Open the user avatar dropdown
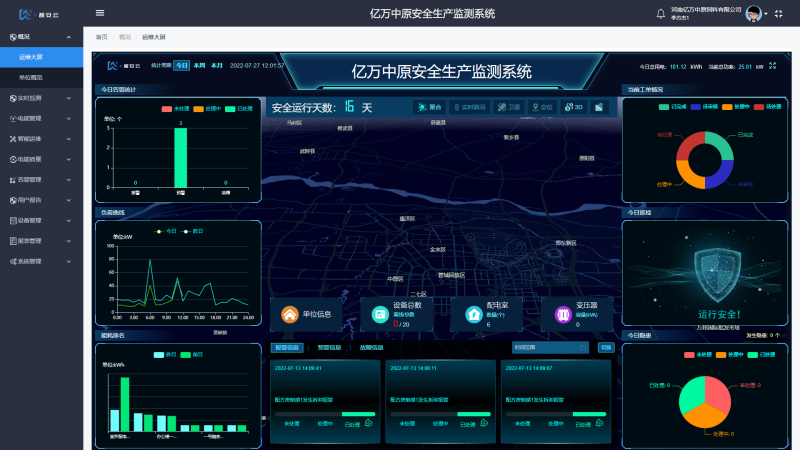Viewport: 800px width, 450px height. coord(757,13)
